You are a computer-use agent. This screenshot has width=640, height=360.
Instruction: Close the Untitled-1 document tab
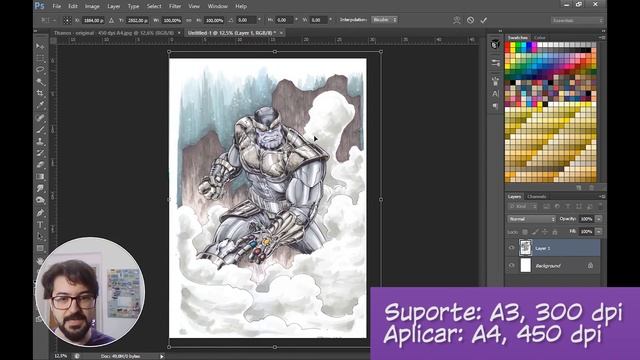281,33
